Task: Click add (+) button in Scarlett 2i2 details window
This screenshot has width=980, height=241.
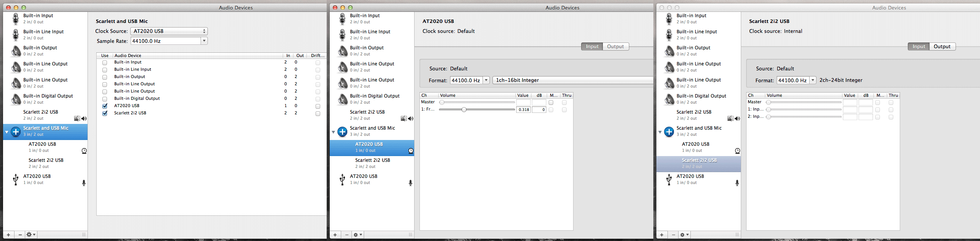Action: click(x=662, y=234)
